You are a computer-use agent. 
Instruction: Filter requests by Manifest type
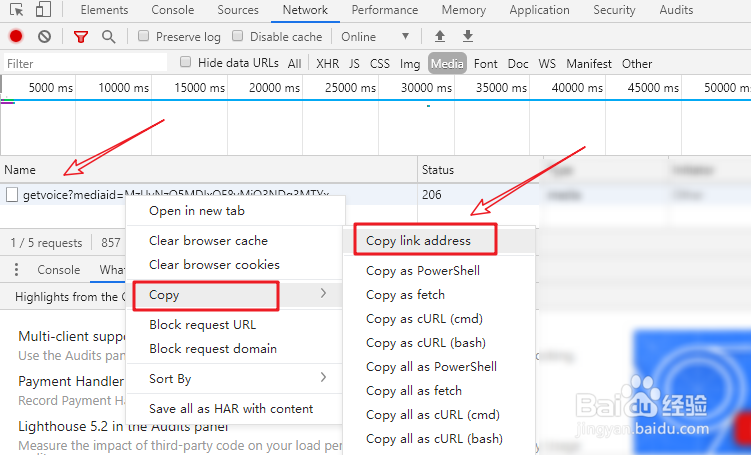pyautogui.click(x=589, y=64)
